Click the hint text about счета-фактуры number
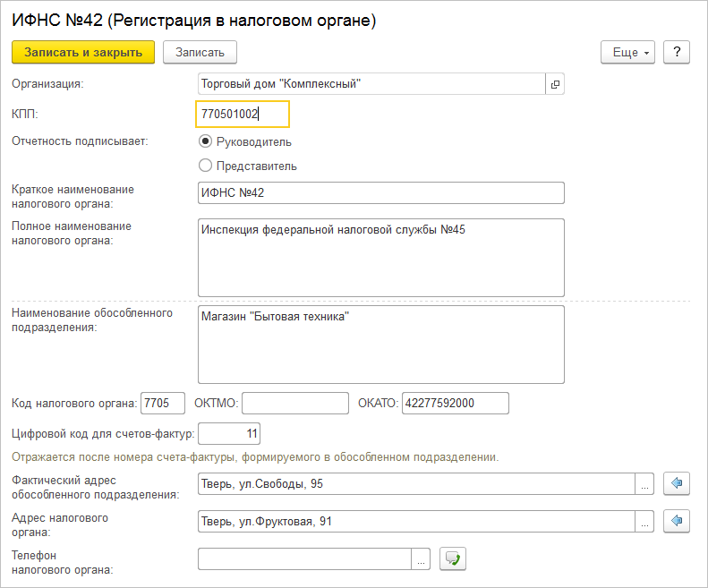This screenshot has width=708, height=588. coord(255,457)
